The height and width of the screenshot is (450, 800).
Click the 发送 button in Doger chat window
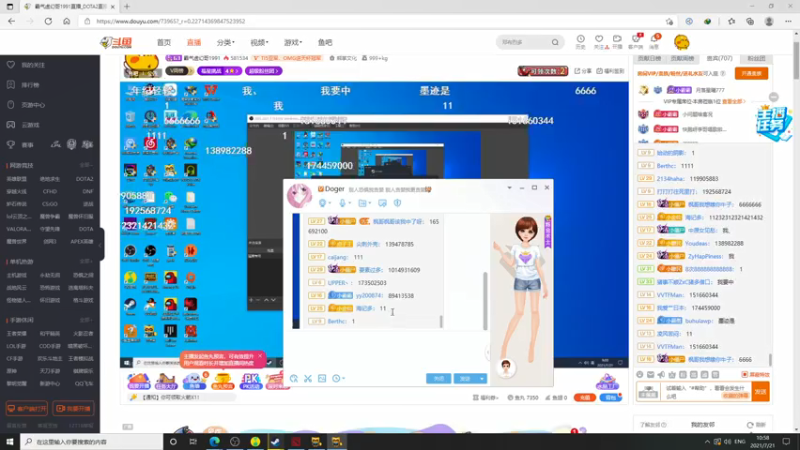pos(465,379)
